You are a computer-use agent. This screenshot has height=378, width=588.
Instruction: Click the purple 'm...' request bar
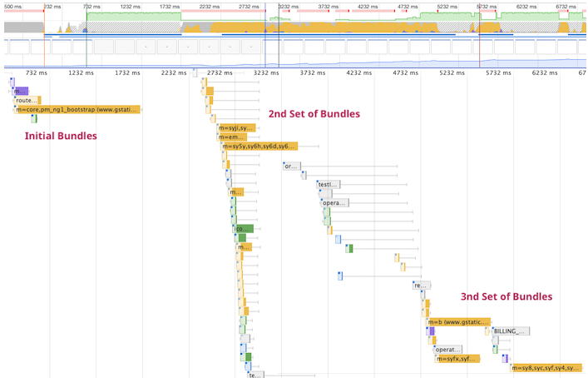click(21, 91)
